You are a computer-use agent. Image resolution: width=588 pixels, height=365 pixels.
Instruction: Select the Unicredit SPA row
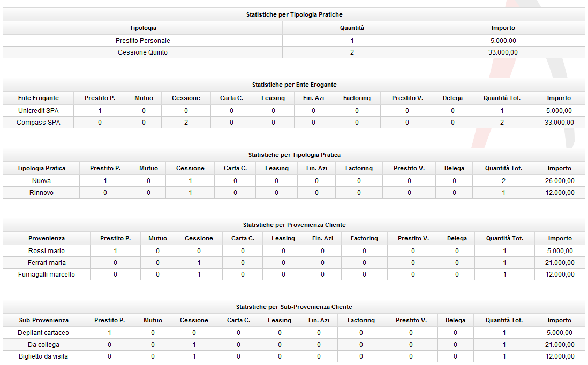coord(294,111)
